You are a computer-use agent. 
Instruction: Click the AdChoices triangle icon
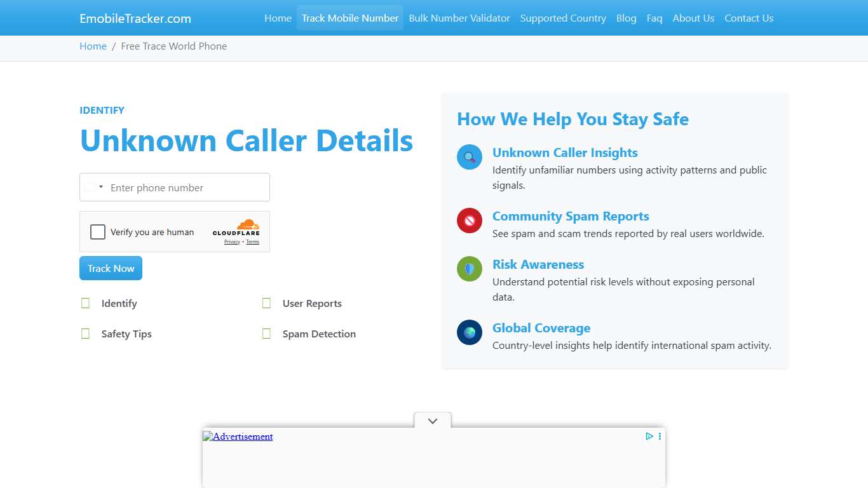[649, 436]
